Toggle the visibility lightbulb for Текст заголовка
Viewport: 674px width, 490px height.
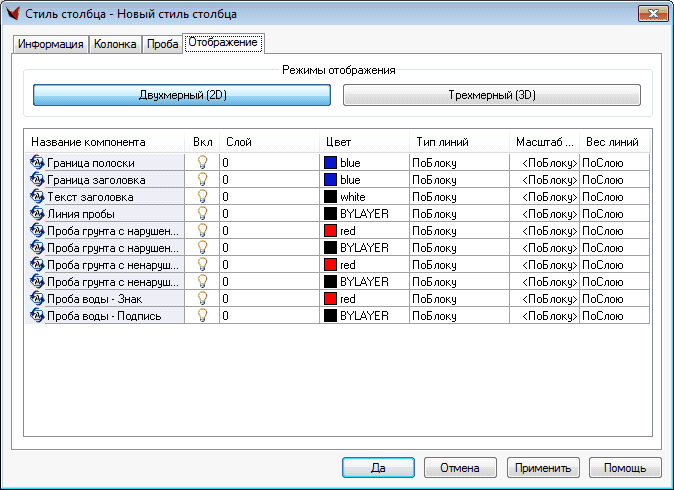point(202,196)
